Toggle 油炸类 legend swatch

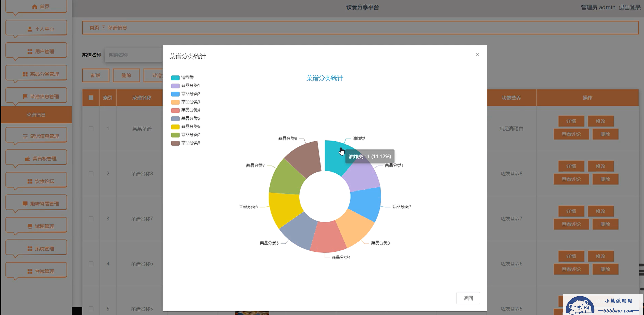pos(175,78)
